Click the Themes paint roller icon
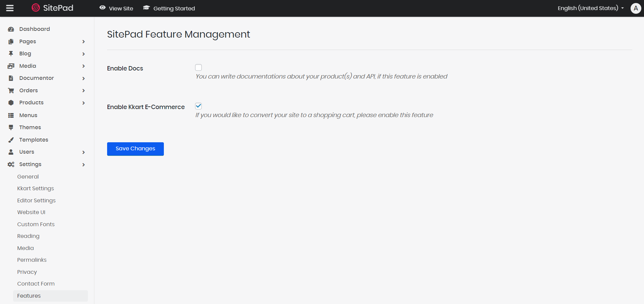The height and width of the screenshot is (304, 644). click(x=11, y=128)
